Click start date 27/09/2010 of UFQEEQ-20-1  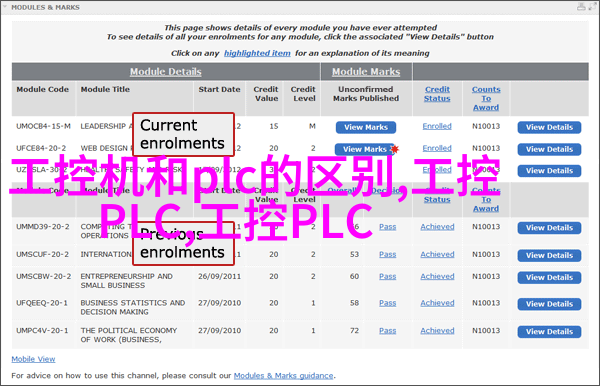click(219, 303)
